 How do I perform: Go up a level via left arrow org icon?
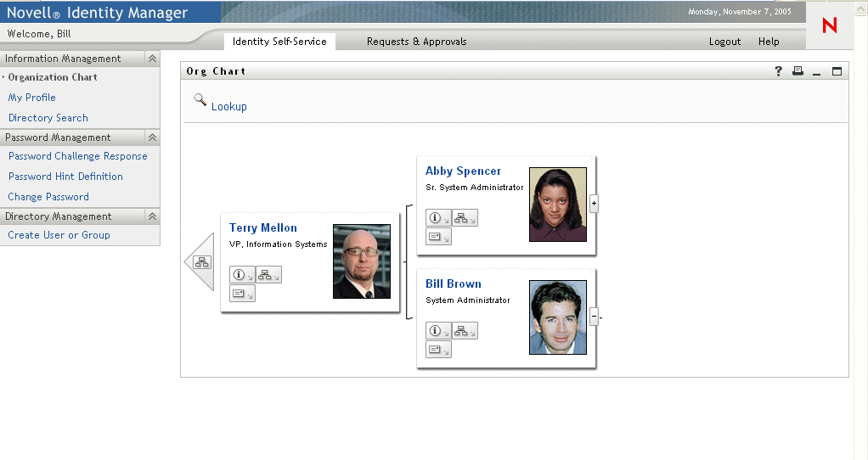pyautogui.click(x=201, y=262)
